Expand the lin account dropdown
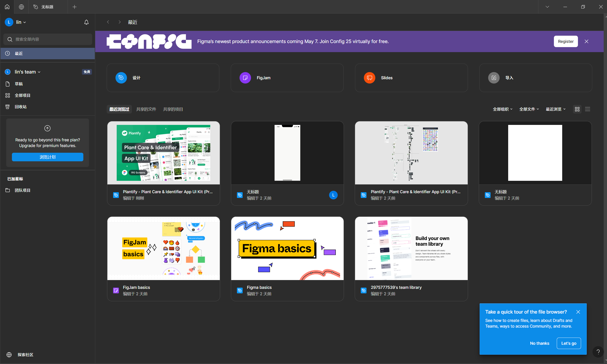 coord(21,22)
